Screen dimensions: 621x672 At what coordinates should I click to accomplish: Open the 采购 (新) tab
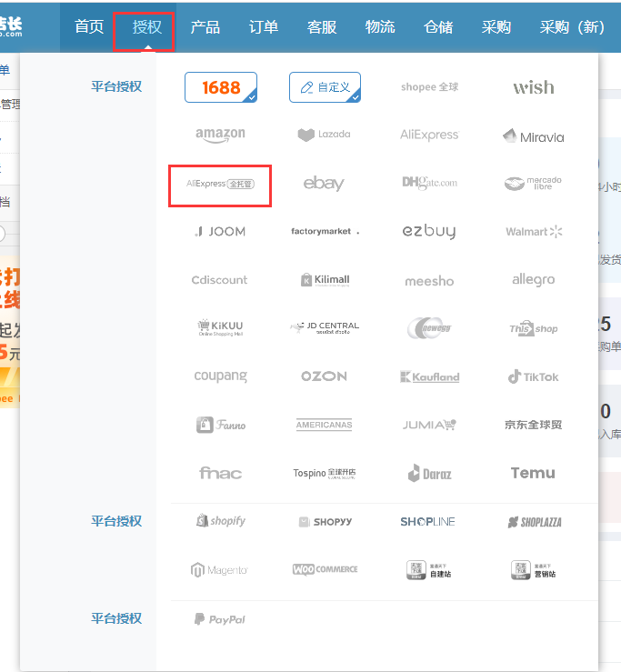click(x=572, y=27)
